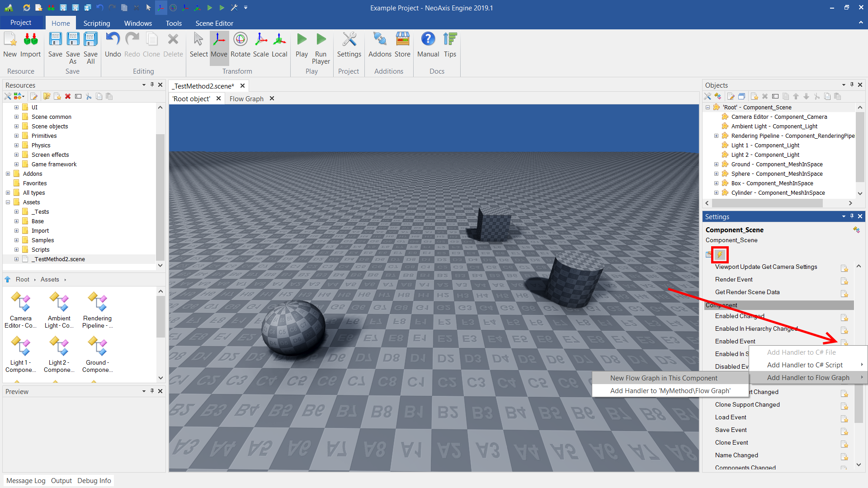Click the Message Log button

click(26, 481)
